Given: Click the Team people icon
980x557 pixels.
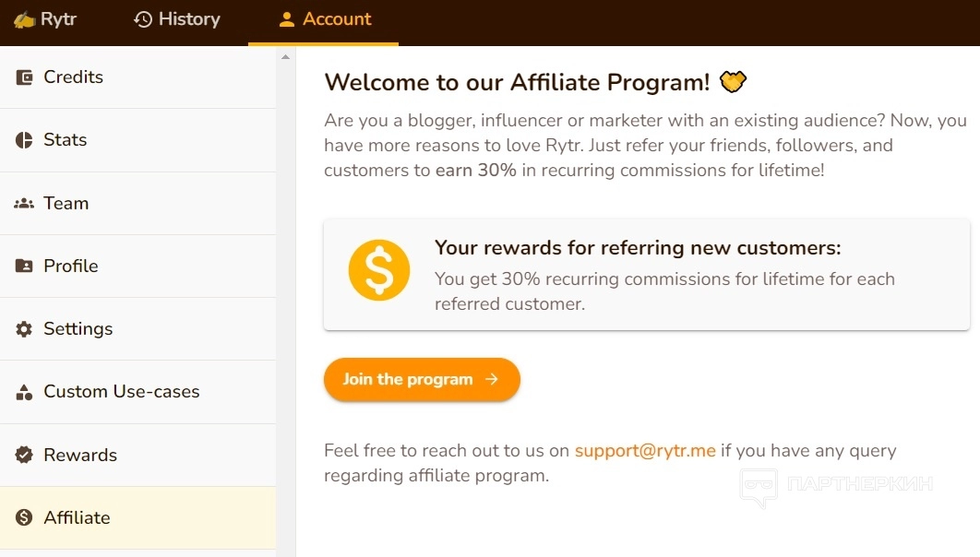Looking at the screenshot, I should [25, 204].
